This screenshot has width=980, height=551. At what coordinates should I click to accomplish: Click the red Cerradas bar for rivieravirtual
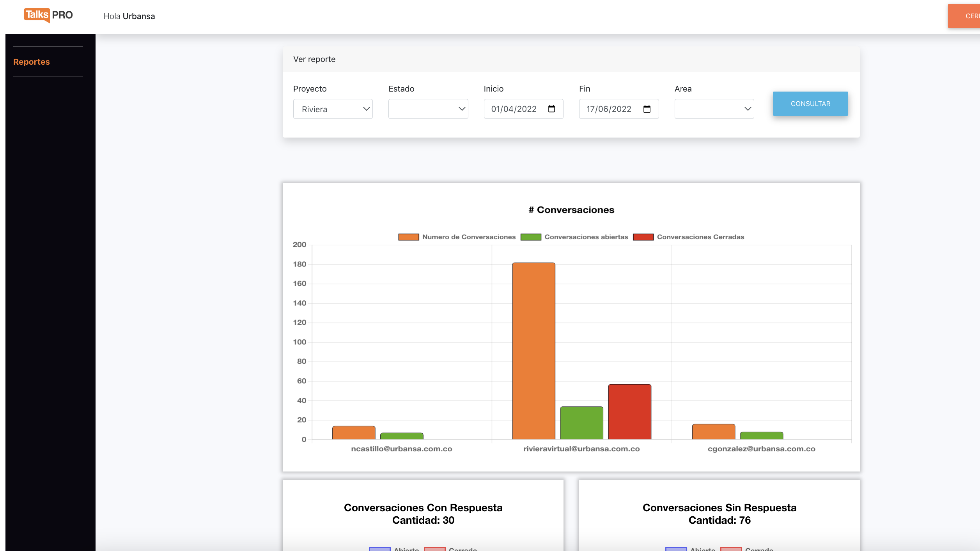[629, 412]
